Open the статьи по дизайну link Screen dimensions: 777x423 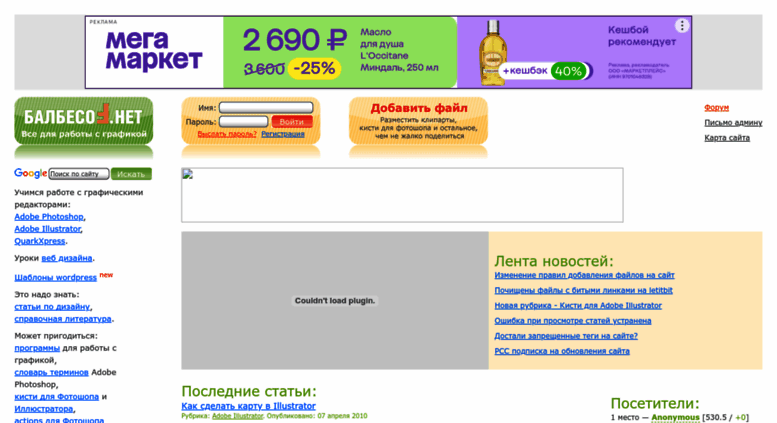(52, 307)
